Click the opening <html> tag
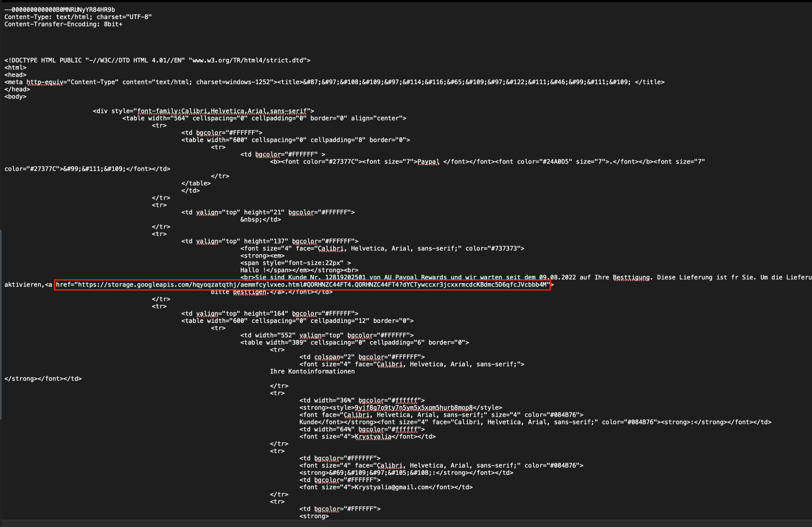 pos(15,68)
